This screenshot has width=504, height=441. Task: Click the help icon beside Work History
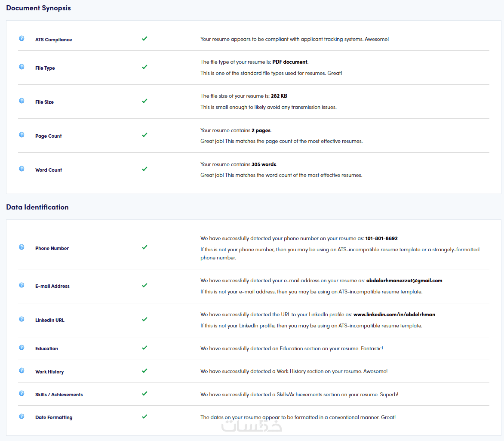pyautogui.click(x=22, y=370)
